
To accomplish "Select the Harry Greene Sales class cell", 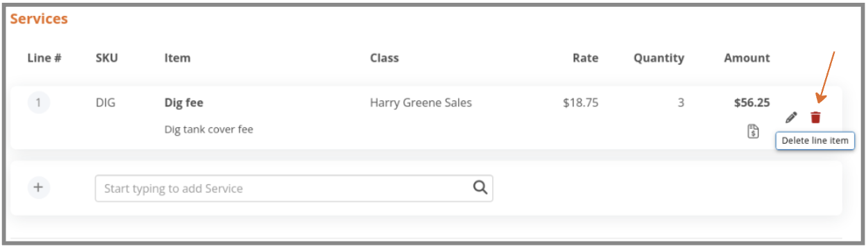I will (421, 103).
